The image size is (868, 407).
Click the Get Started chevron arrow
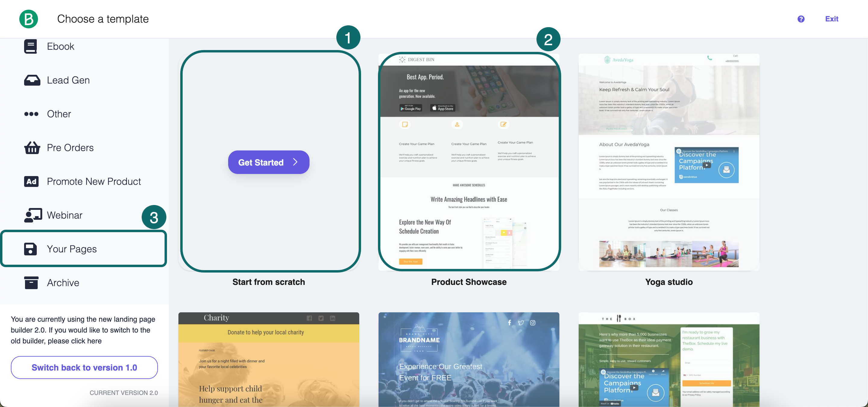295,162
